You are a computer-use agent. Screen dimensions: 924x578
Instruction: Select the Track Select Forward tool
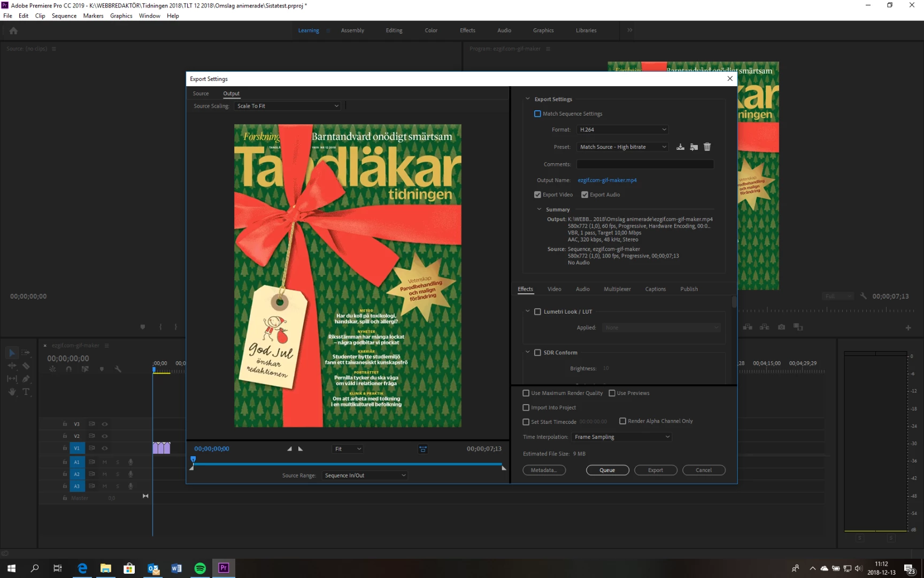tap(26, 353)
